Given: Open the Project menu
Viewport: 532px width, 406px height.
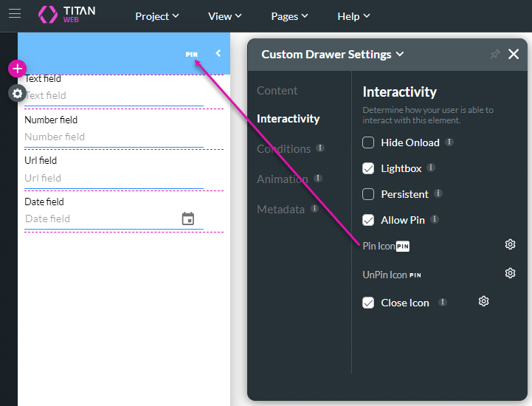Looking at the screenshot, I should [156, 16].
